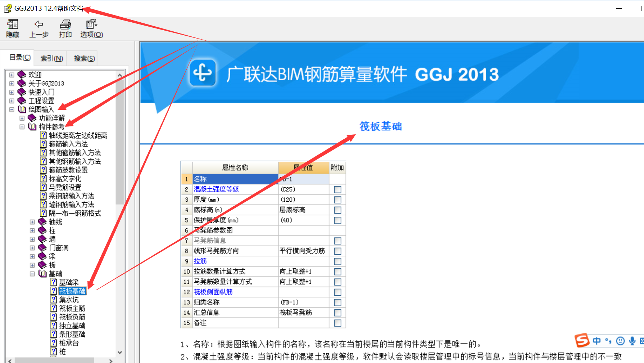Click the help page icon for 马凳筋设置
The image size is (644, 363).
[44, 187]
